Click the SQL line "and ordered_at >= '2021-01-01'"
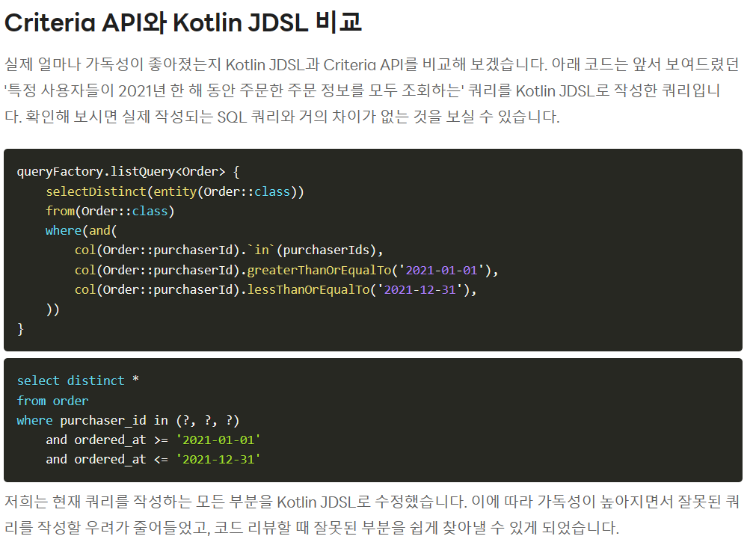 click(x=153, y=440)
